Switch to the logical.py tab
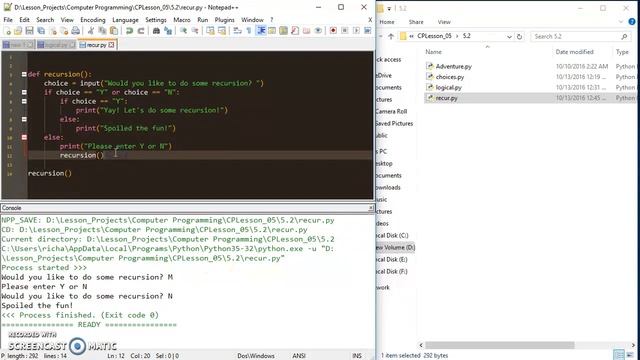 click(56, 45)
